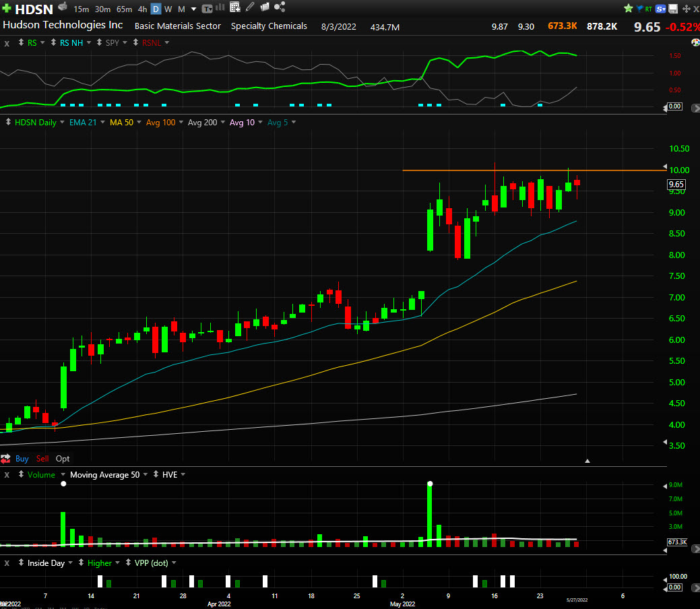Click the blue S streaming icon
This screenshot has width=700, height=609.
pyautogui.click(x=661, y=9)
